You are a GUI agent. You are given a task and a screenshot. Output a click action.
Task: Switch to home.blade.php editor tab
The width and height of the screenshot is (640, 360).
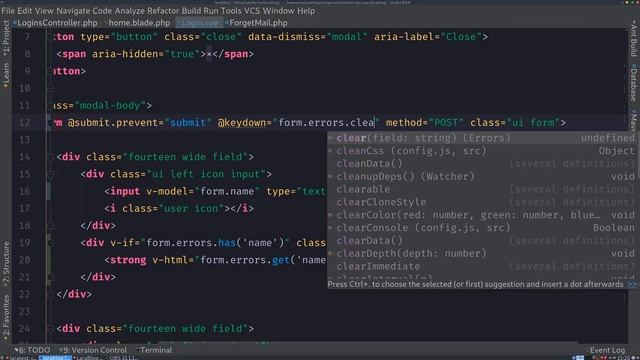pyautogui.click(x=138, y=23)
